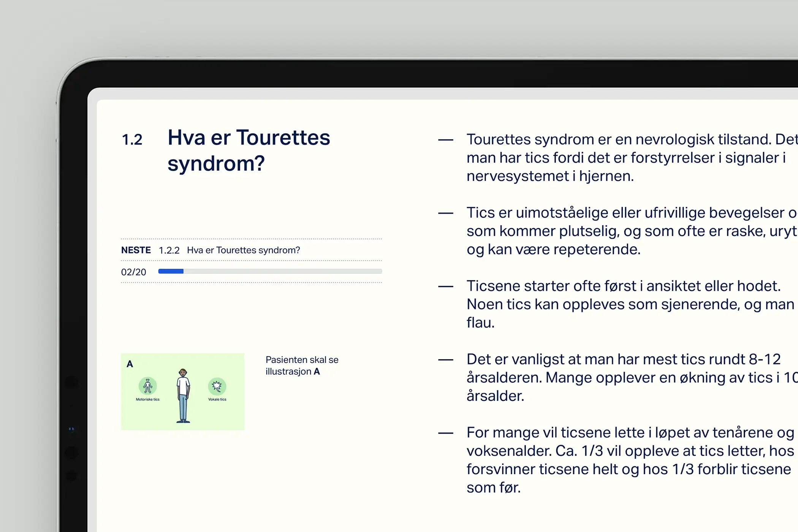798x532 pixels.
Task: Click the 'Motoriske tics' text label
Action: click(x=147, y=399)
